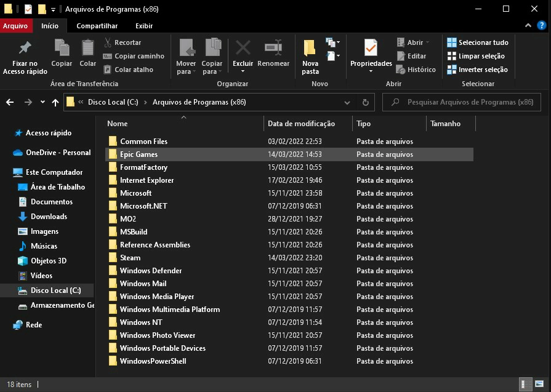This screenshot has width=551, height=392.
Task: Click the Pesquisar search field
Action: [462, 102]
